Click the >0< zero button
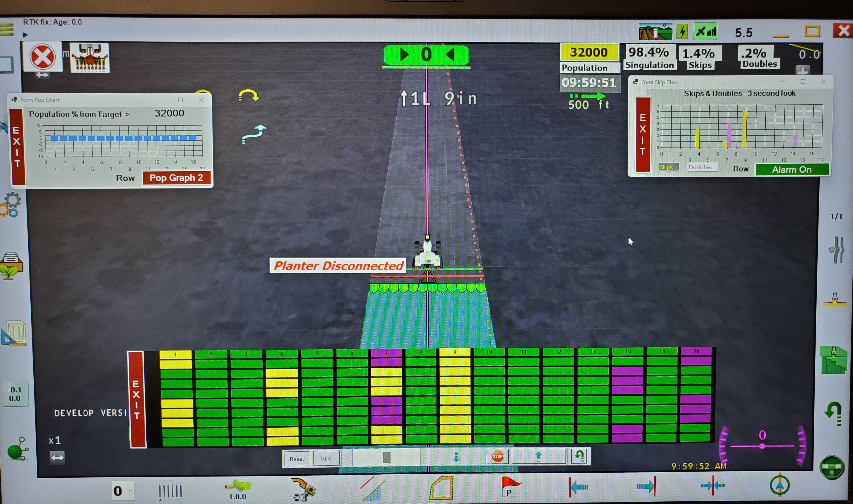 click(x=326, y=459)
